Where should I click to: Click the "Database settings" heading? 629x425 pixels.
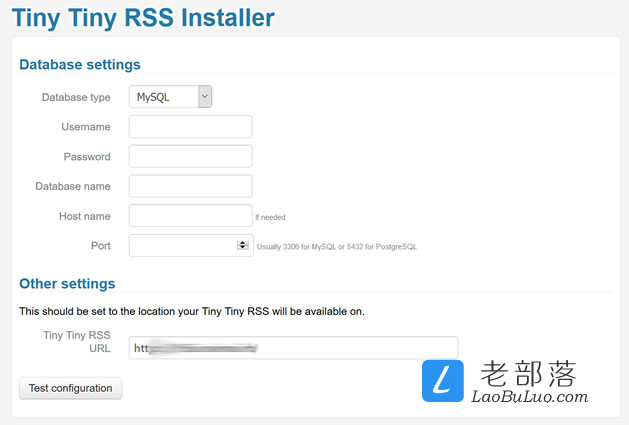tap(80, 65)
